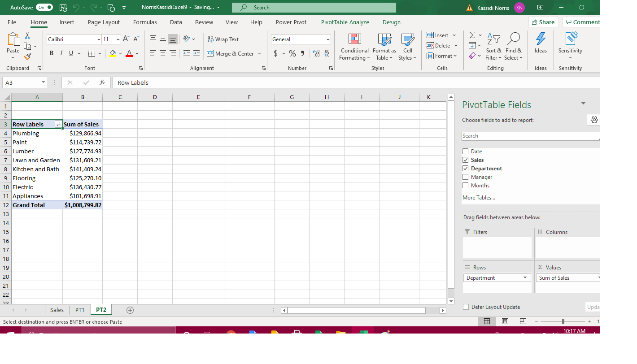The image size is (637, 364).
Task: Check the Date field checkbox
Action: [465, 152]
